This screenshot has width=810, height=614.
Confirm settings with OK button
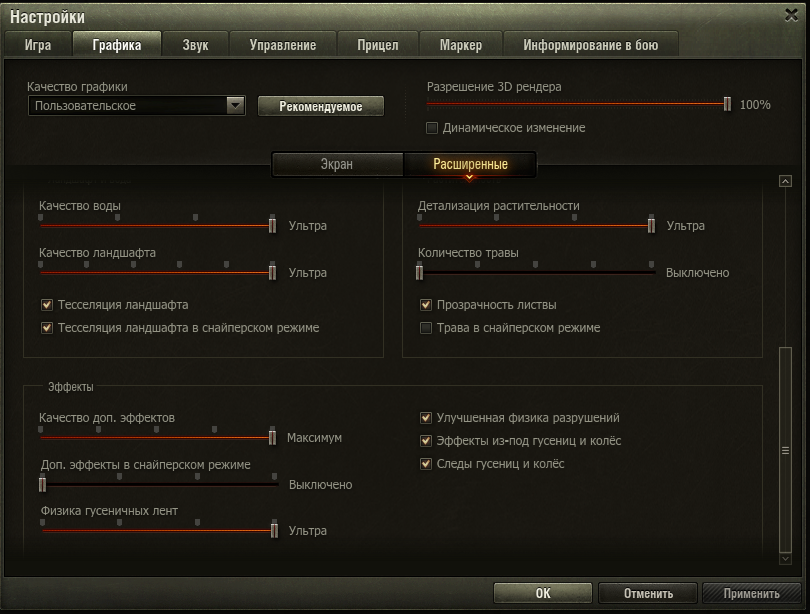click(543, 593)
